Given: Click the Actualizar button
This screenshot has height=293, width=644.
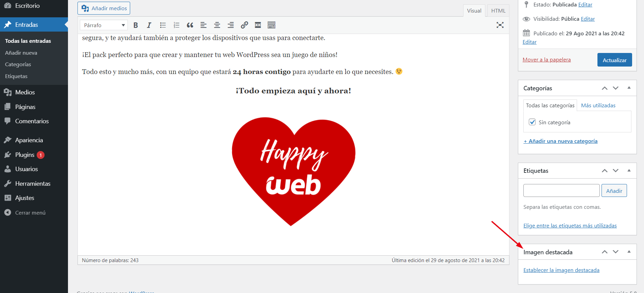Looking at the screenshot, I should [x=614, y=60].
